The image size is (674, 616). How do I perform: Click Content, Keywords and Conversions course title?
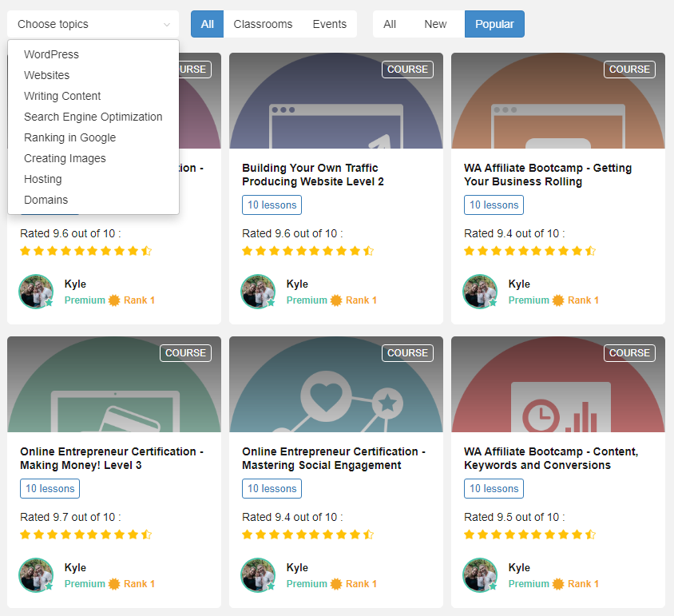pyautogui.click(x=551, y=458)
